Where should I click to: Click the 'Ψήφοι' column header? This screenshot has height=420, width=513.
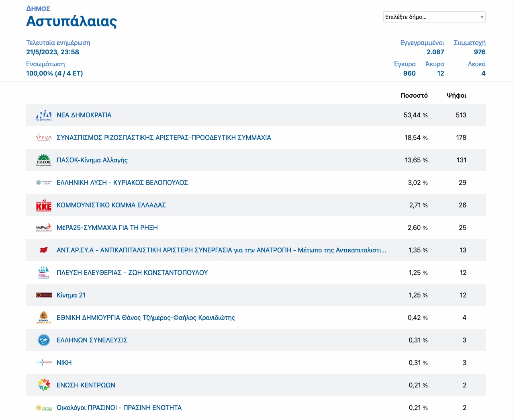456,95
